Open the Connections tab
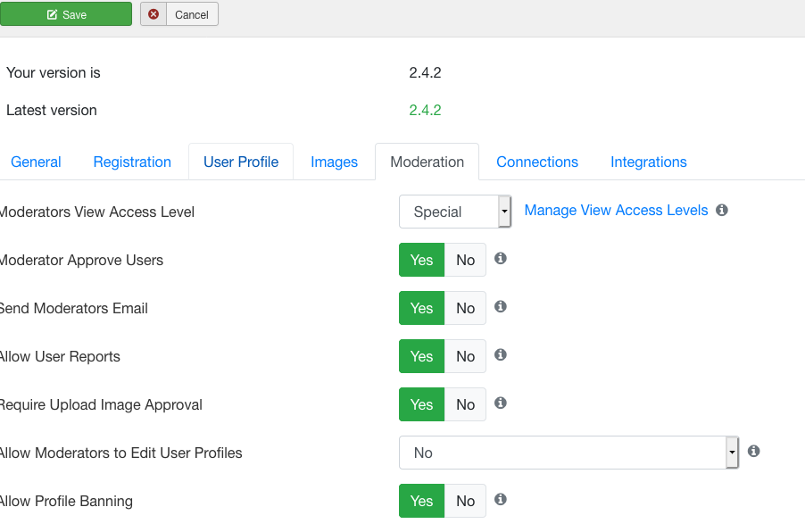The width and height of the screenshot is (805, 532). click(537, 162)
